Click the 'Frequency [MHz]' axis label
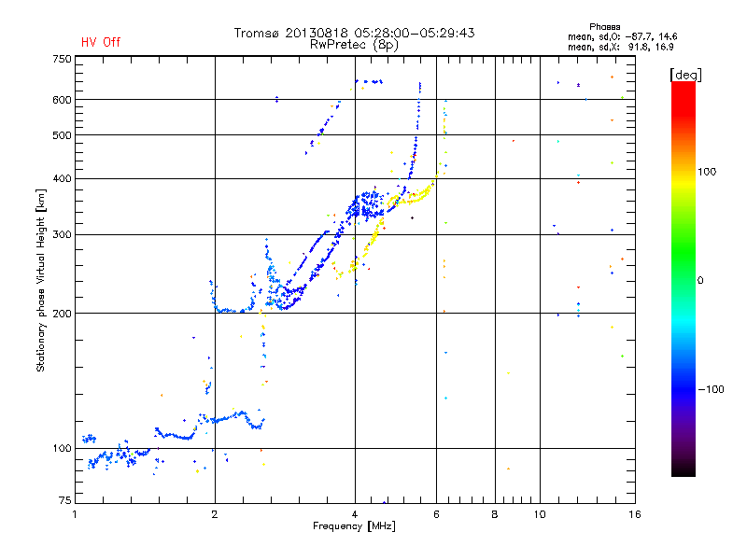The image size is (747, 560). 354,525
